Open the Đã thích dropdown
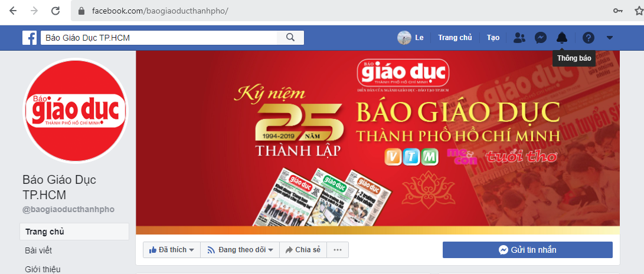Viewport: 644px width, 274px height. pyautogui.click(x=172, y=250)
